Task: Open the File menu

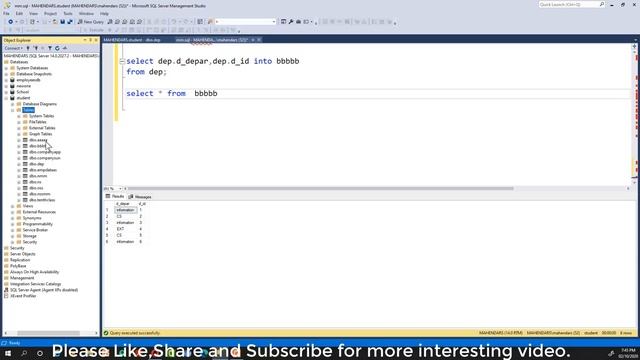Action: [x=6, y=13]
